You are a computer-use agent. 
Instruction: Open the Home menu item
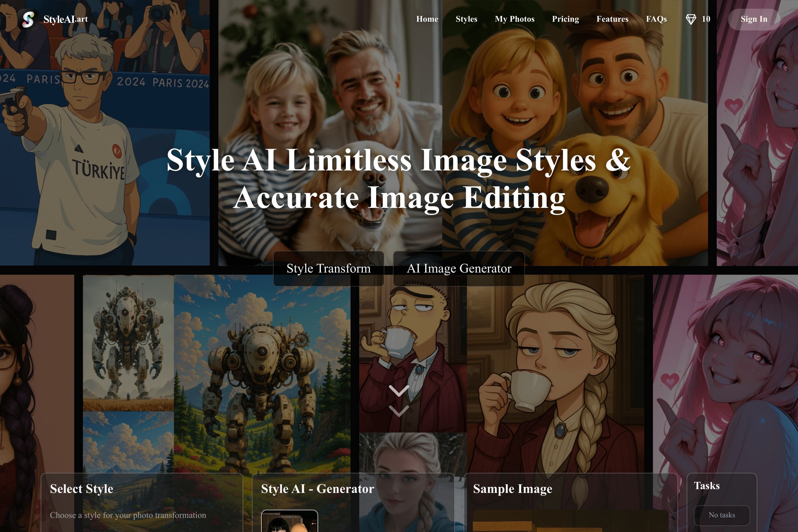click(427, 19)
